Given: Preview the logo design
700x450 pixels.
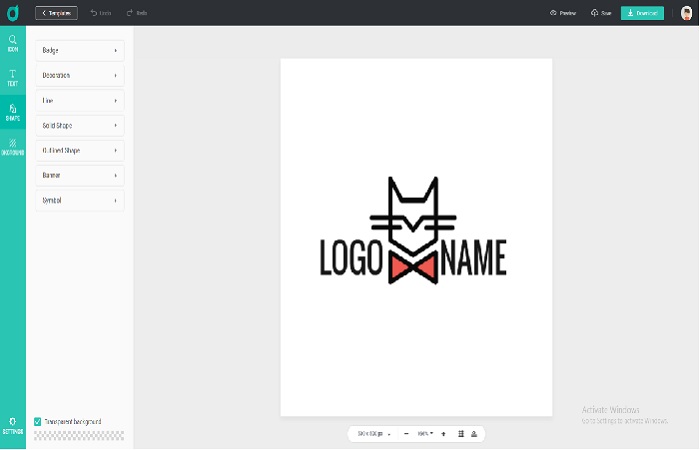Looking at the screenshot, I should 562,13.
